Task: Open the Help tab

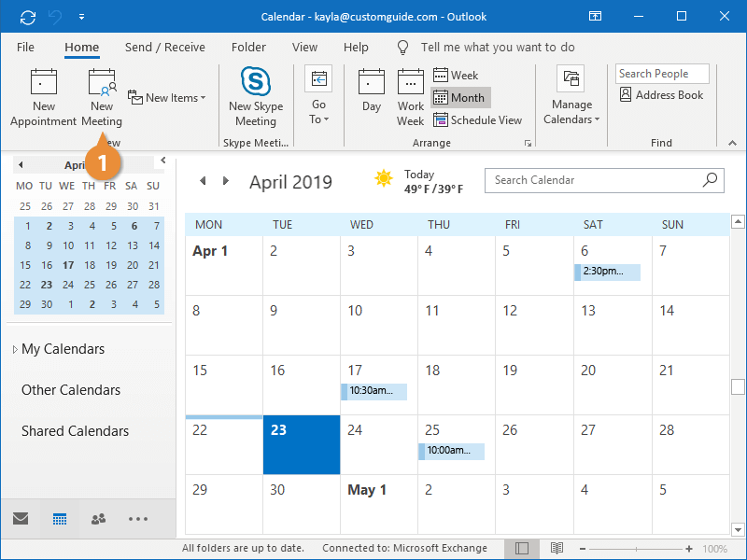Action: coord(356,48)
